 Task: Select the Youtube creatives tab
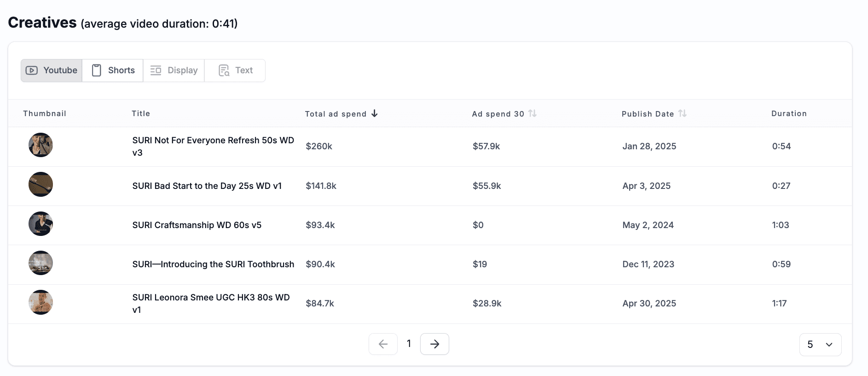coord(52,70)
